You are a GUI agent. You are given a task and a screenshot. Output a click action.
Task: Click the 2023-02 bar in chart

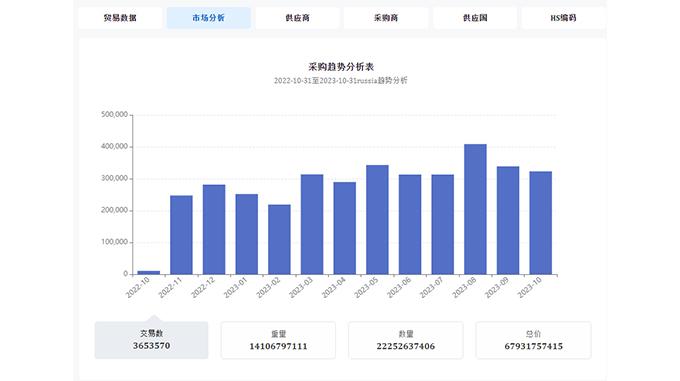pyautogui.click(x=279, y=239)
